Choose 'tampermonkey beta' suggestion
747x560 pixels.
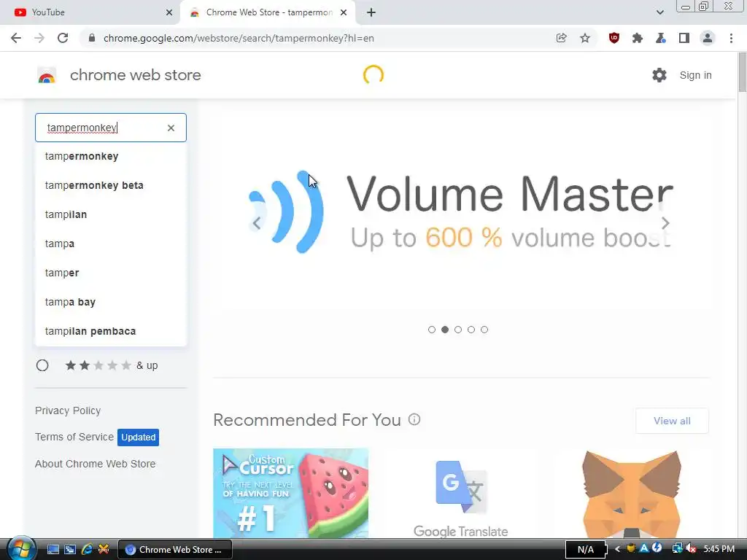click(x=111, y=185)
